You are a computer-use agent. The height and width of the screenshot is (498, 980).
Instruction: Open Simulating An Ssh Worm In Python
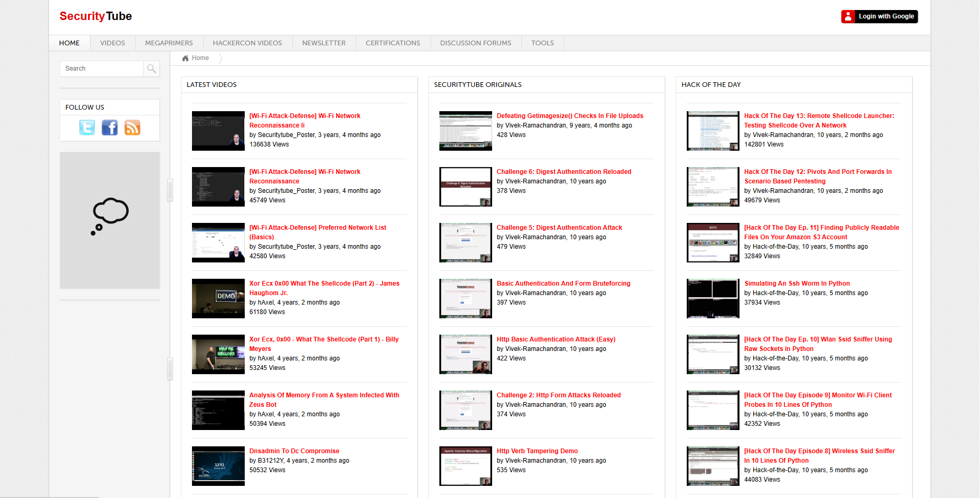[797, 284]
